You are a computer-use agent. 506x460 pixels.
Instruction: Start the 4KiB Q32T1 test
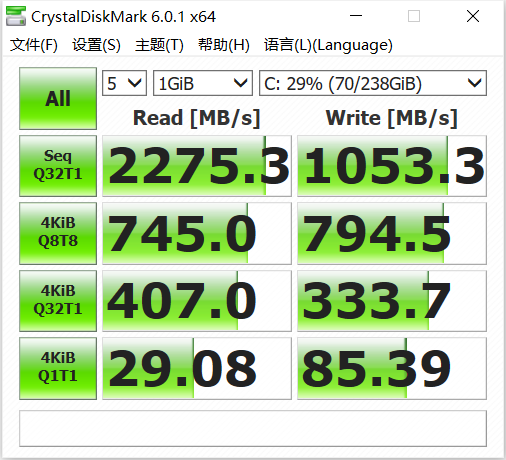[58, 301]
